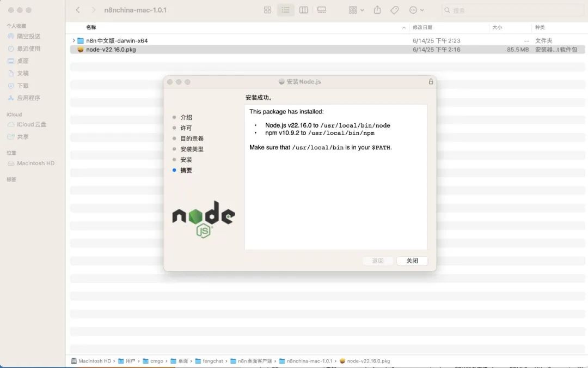Click the tag icon in Finder toolbar
The height and width of the screenshot is (368, 588).
point(395,10)
